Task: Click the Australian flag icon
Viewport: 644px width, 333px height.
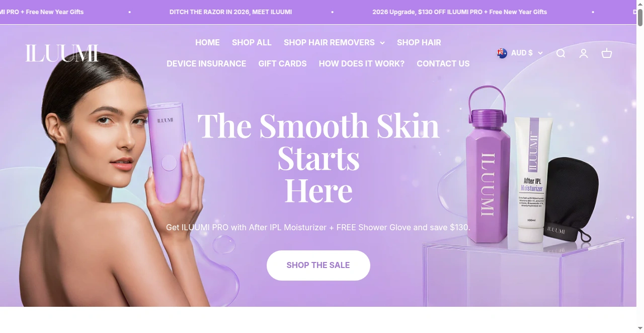Action: tap(502, 53)
